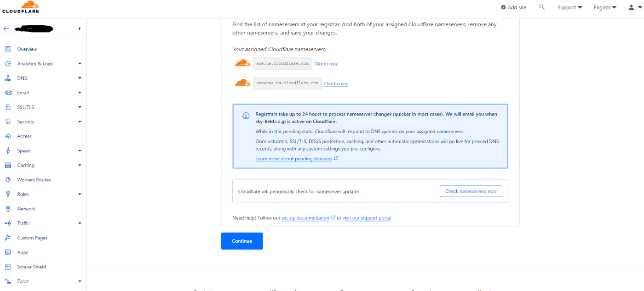The width and height of the screenshot is (644, 291).
Task: Click the Overview clipboard icon
Action: tap(8, 49)
